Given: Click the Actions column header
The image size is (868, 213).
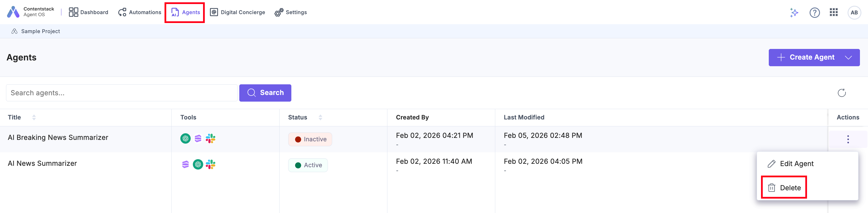Looking at the screenshot, I should click(848, 117).
